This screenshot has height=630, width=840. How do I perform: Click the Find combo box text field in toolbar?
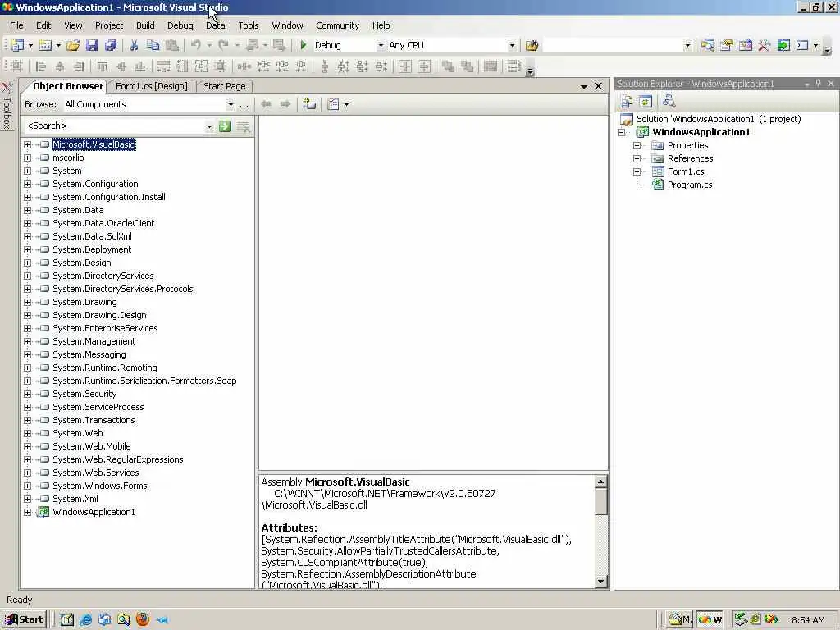pos(613,46)
